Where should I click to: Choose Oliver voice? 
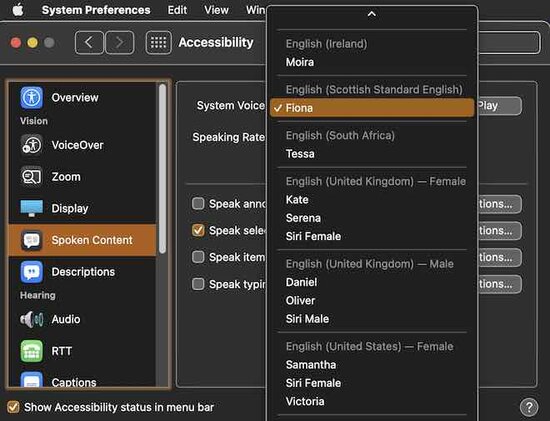pyautogui.click(x=372, y=300)
